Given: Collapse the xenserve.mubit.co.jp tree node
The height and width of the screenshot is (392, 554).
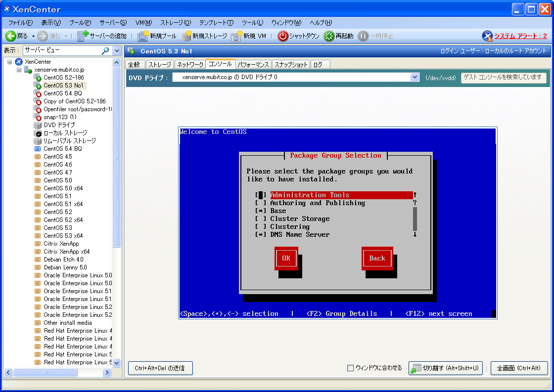Looking at the screenshot, I should (19, 70).
